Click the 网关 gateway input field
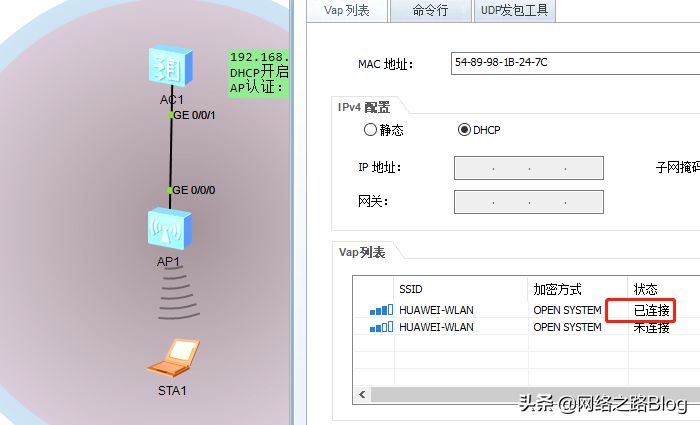Screen dimensions: 700x425 tap(529, 202)
